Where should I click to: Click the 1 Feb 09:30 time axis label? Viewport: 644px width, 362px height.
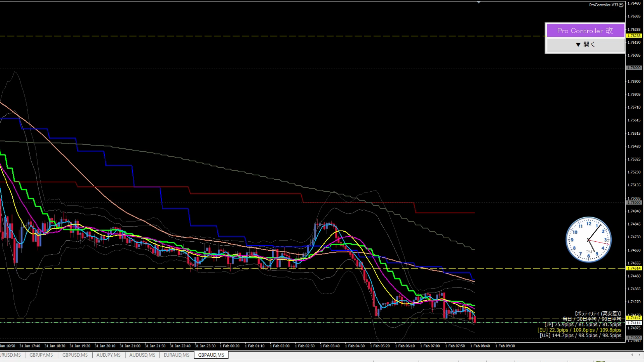(505, 346)
